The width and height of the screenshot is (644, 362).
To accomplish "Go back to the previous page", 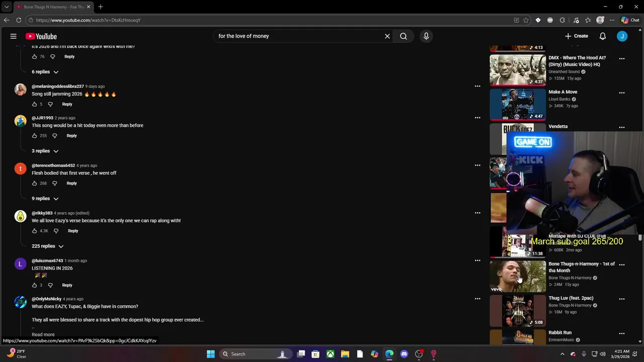I will coord(7,20).
